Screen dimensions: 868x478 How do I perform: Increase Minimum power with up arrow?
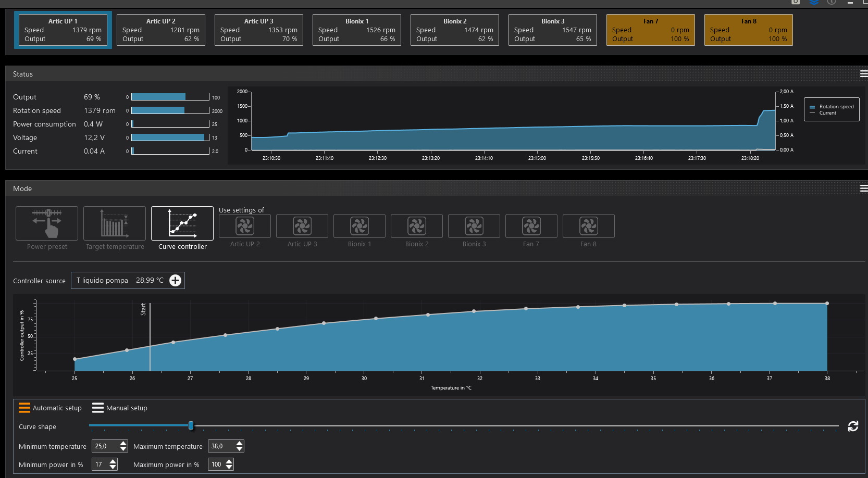click(113, 461)
